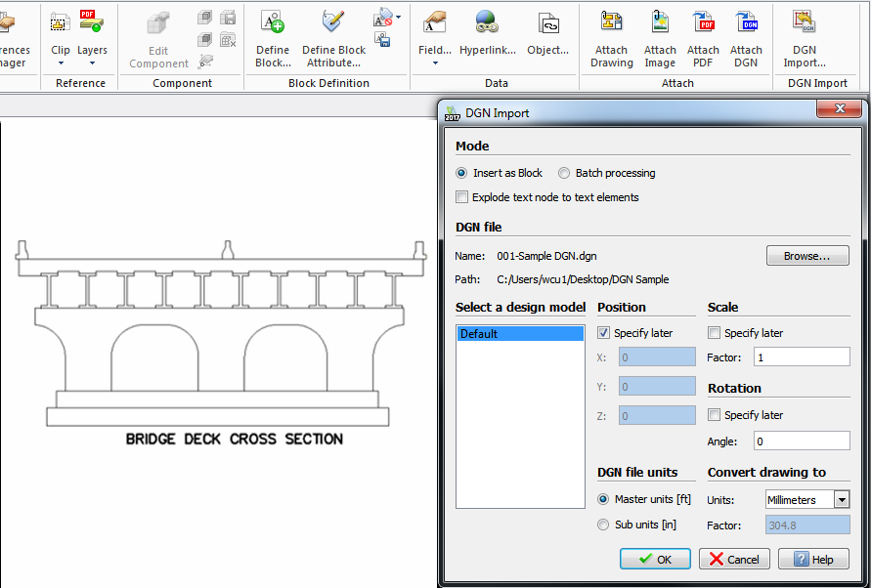Enable Explode text node to text elements

461,197
